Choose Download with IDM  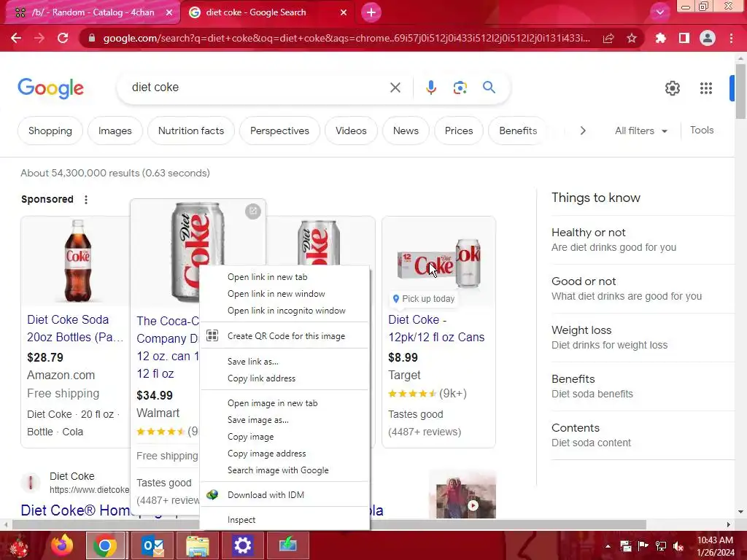pyautogui.click(x=285, y=495)
